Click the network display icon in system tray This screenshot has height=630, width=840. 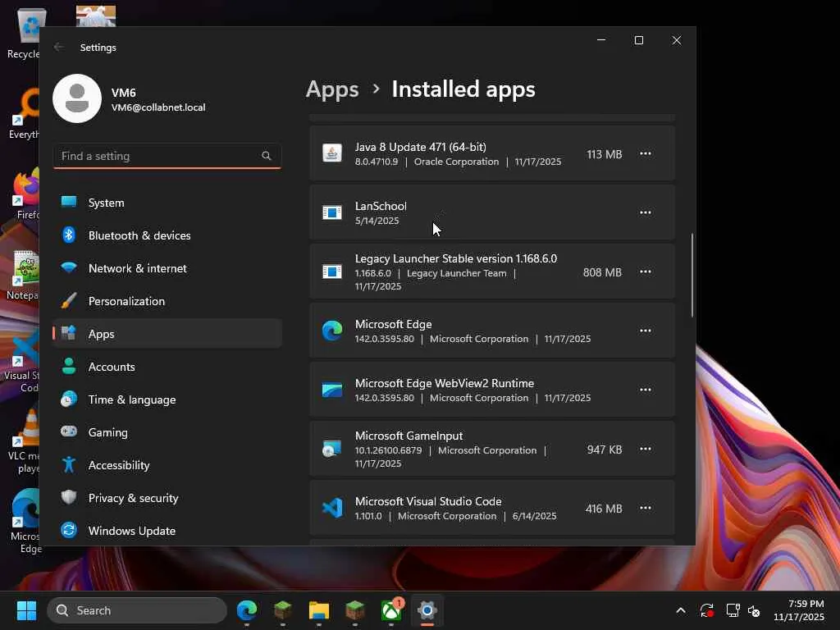pos(733,610)
